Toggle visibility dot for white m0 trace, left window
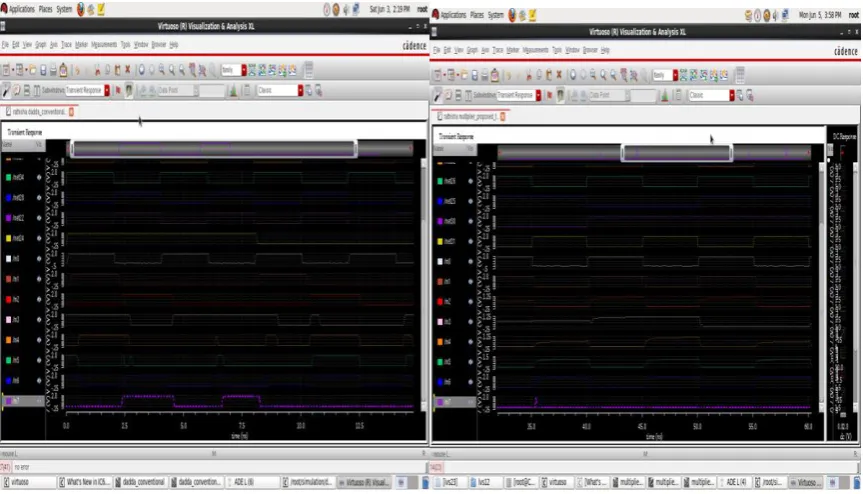The height and width of the screenshot is (494, 863). [39, 259]
